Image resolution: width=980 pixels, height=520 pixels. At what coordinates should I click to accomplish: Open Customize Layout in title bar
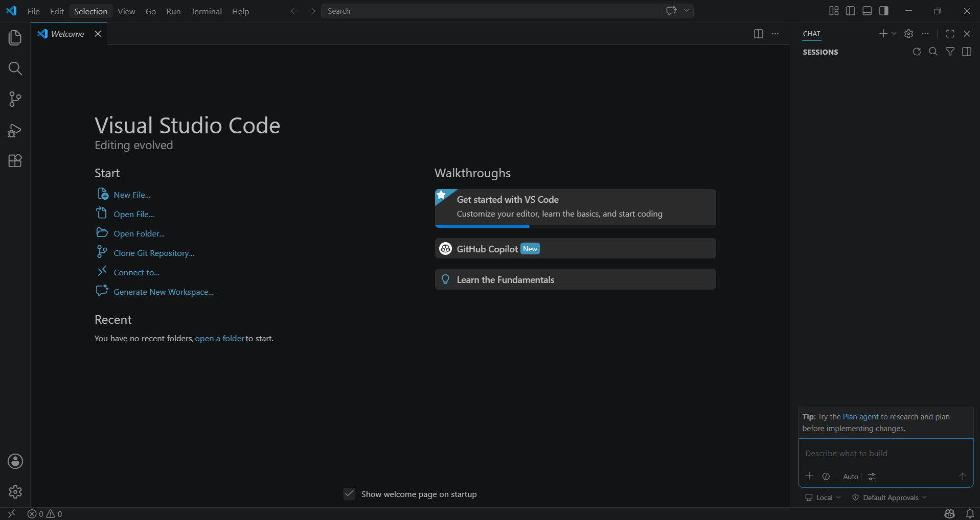tap(834, 11)
